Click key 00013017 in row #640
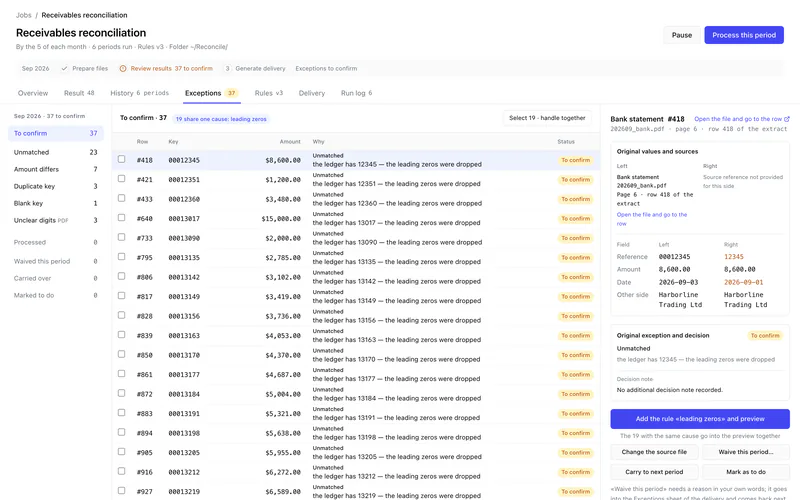 (184, 218)
